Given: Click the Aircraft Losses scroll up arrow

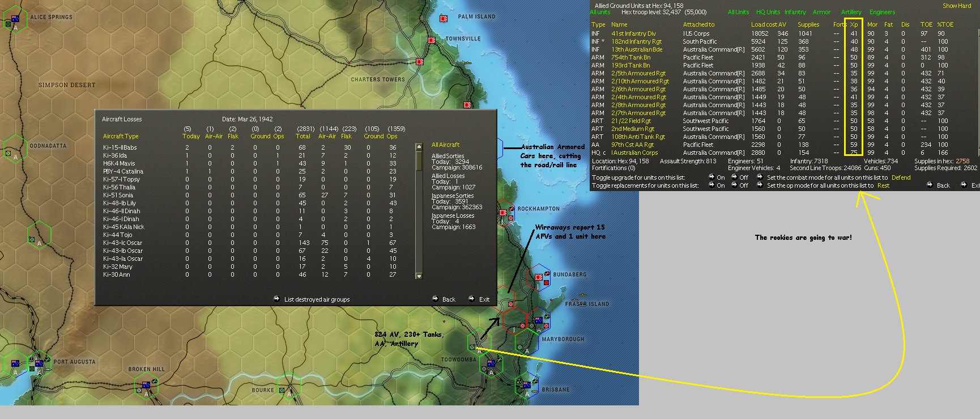Looking at the screenshot, I should pyautogui.click(x=419, y=146).
